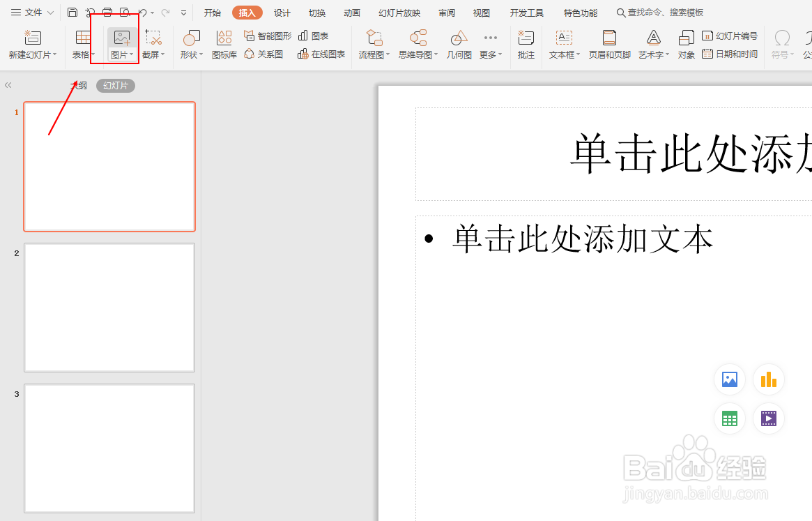The width and height of the screenshot is (812, 521).
Task: Switch to the Design (设计) tab
Action: coord(282,13)
